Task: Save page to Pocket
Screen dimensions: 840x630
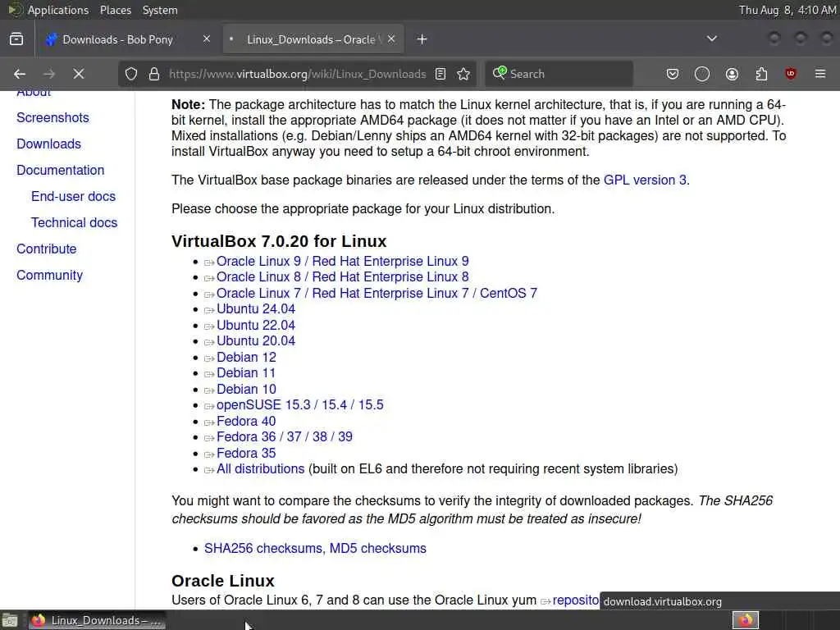Action: click(x=673, y=74)
